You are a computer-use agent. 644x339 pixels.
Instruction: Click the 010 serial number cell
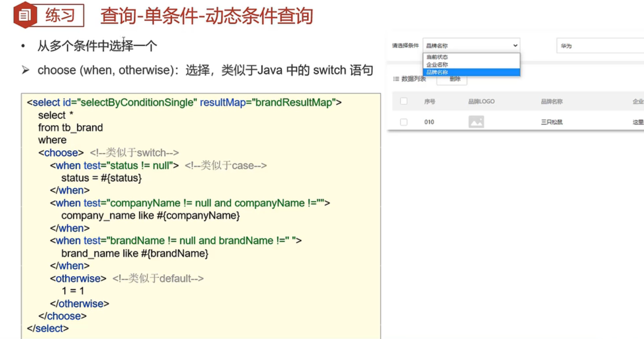429,122
